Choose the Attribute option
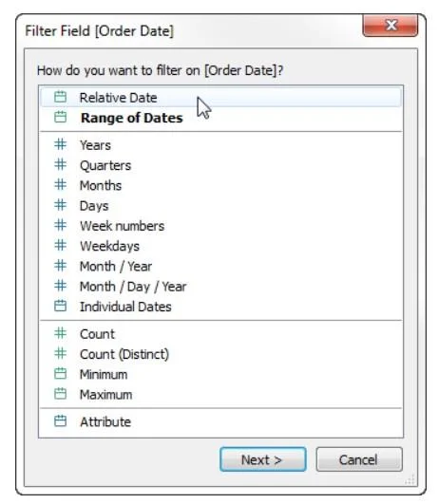The height and width of the screenshot is (504, 439). pos(220,421)
